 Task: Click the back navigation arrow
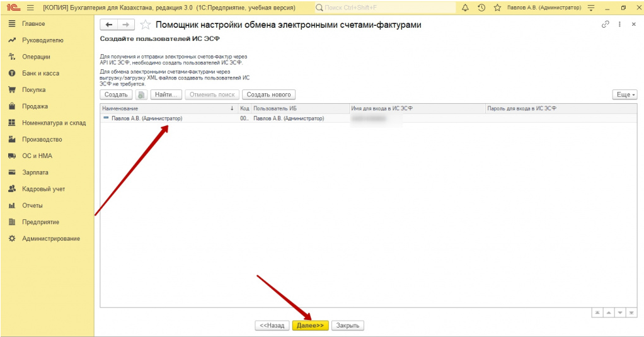109,25
